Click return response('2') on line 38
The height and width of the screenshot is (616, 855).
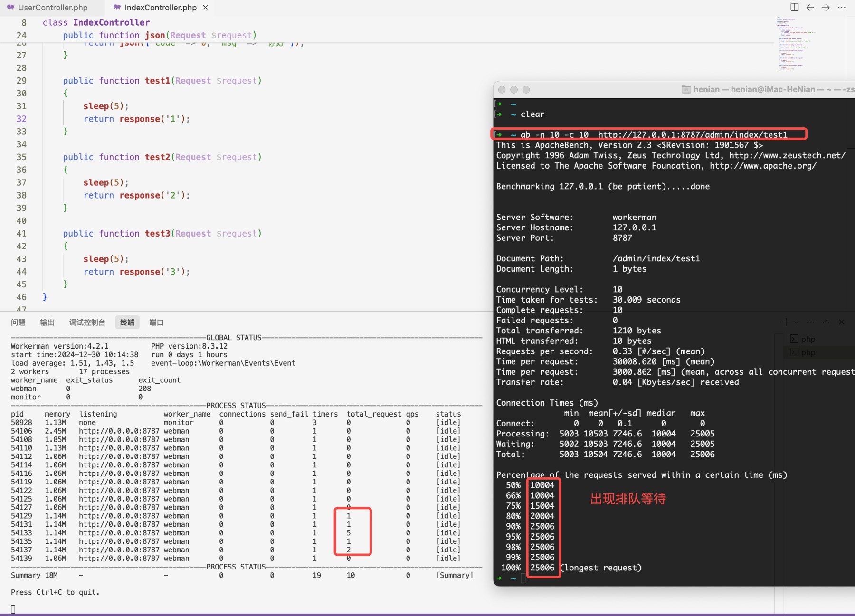[x=137, y=195]
